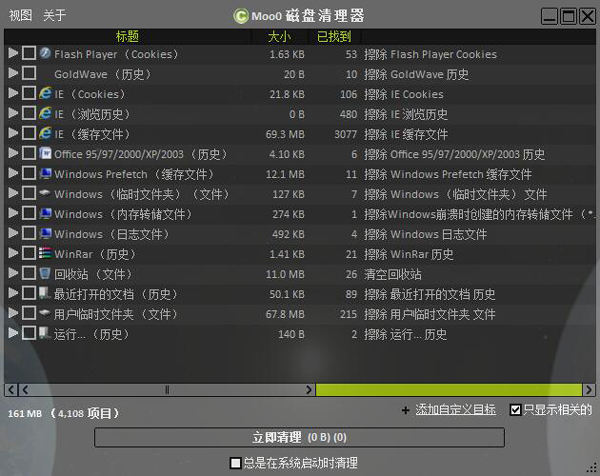The width and height of the screenshot is (600, 476).
Task: Check the 用户临时文件夹 (文件) checkbox
Action: pos(29,313)
